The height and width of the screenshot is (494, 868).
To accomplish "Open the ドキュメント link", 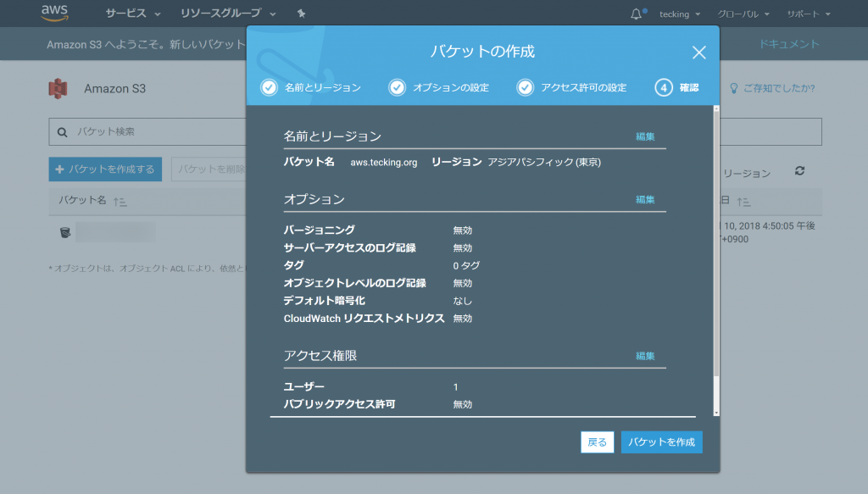I will (789, 44).
